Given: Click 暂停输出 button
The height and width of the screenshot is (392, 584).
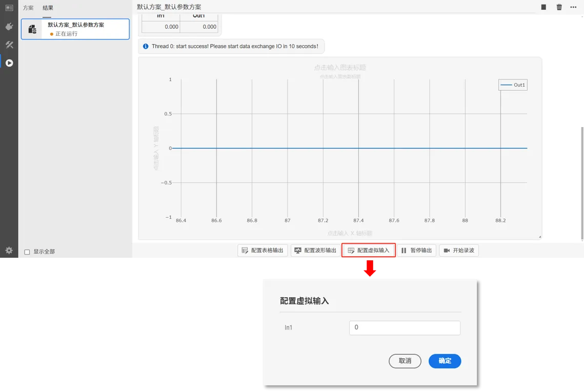Looking at the screenshot, I should point(416,251).
